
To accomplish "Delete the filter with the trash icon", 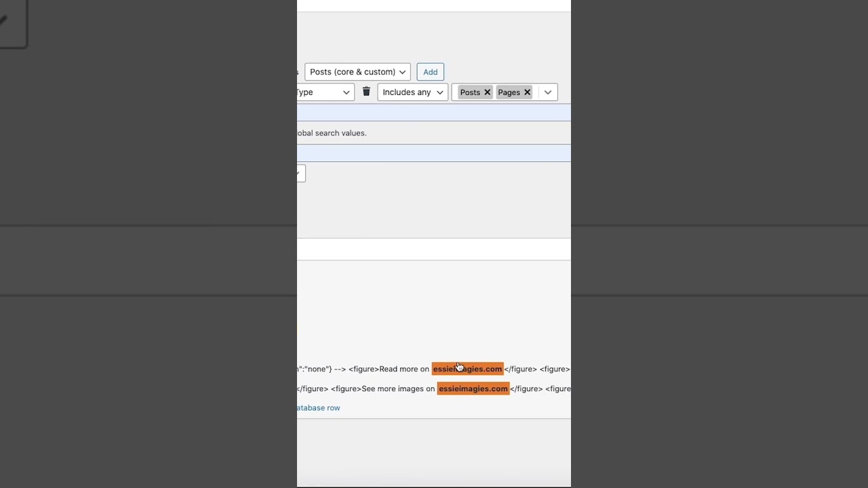I will coord(366,91).
